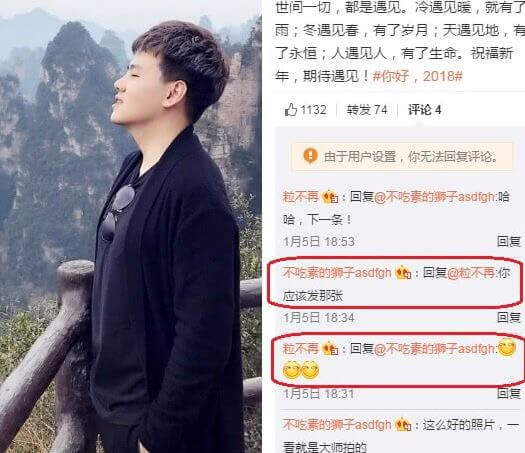Click 回复 beside the 18:53 comment
Viewport: 525px width, 453px height.
coord(509,241)
